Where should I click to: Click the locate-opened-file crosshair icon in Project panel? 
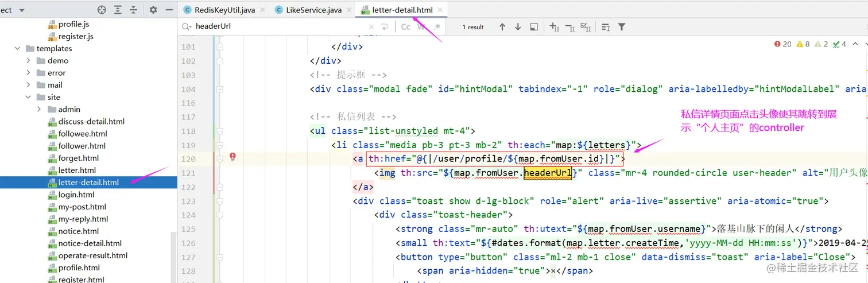pyautogui.click(x=102, y=10)
